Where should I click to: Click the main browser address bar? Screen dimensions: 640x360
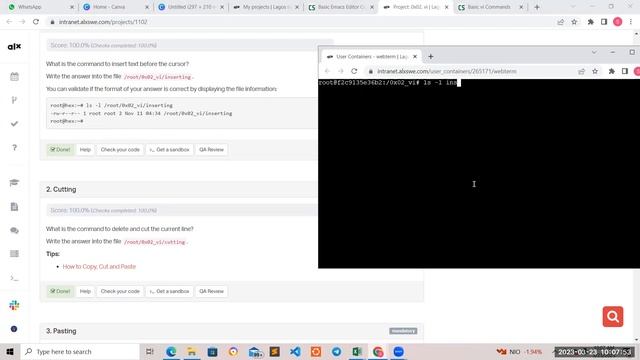click(302, 22)
